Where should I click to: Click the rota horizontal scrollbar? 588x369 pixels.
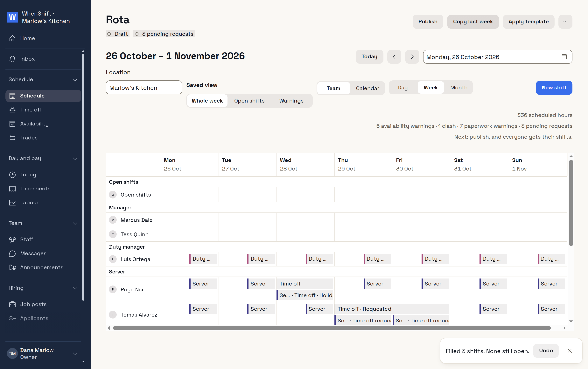[x=332, y=328]
